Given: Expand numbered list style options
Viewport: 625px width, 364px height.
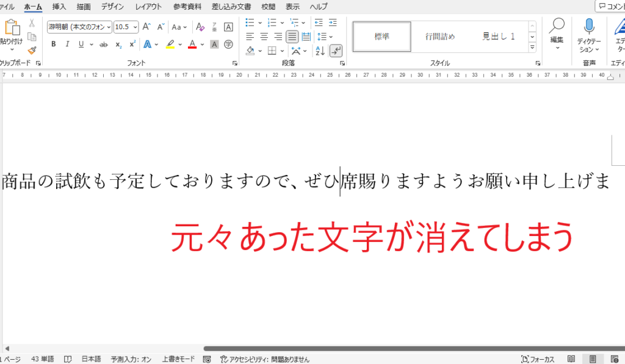Looking at the screenshot, I should pyautogui.click(x=282, y=23).
